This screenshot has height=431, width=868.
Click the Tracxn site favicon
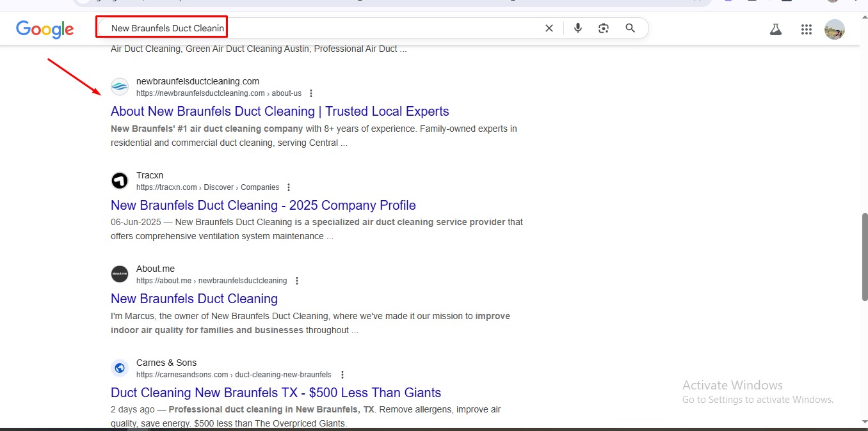[120, 181]
